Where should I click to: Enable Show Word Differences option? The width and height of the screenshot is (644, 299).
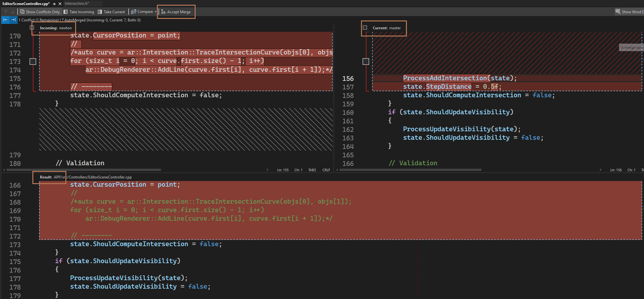coord(630,12)
